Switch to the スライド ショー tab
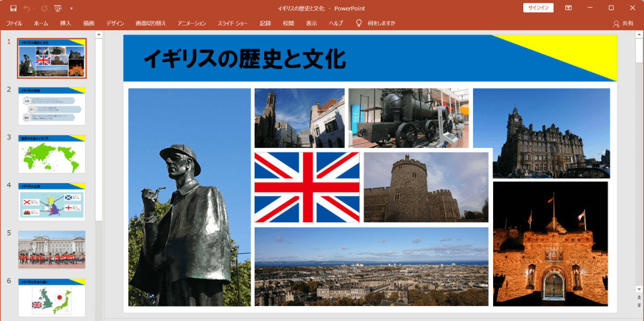This screenshot has height=321, width=644. [x=233, y=23]
